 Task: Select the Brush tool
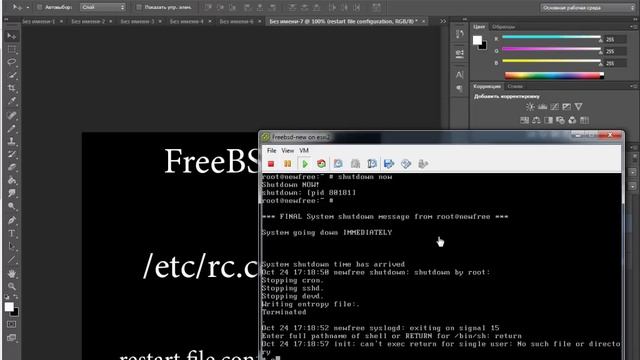pos(11,129)
